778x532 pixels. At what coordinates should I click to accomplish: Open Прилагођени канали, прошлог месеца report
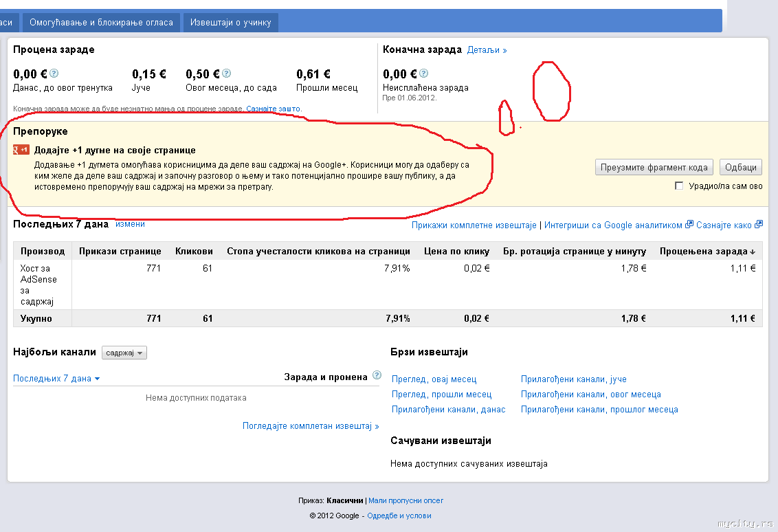(599, 410)
